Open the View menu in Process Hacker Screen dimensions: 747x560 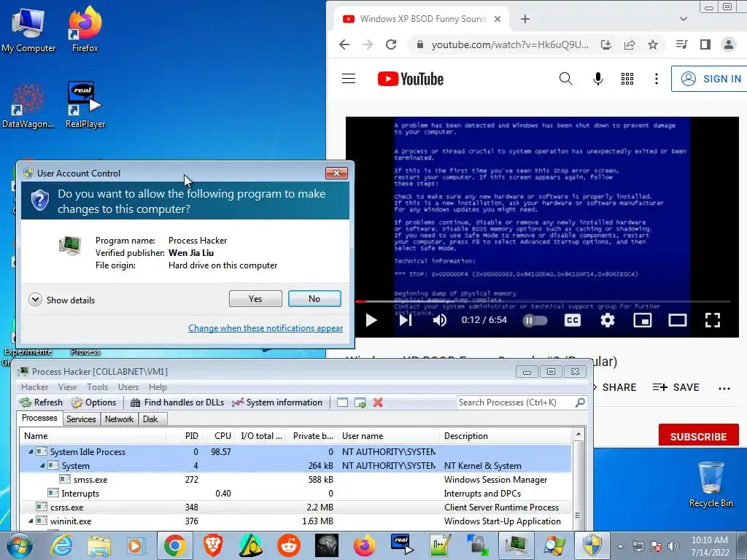point(67,387)
